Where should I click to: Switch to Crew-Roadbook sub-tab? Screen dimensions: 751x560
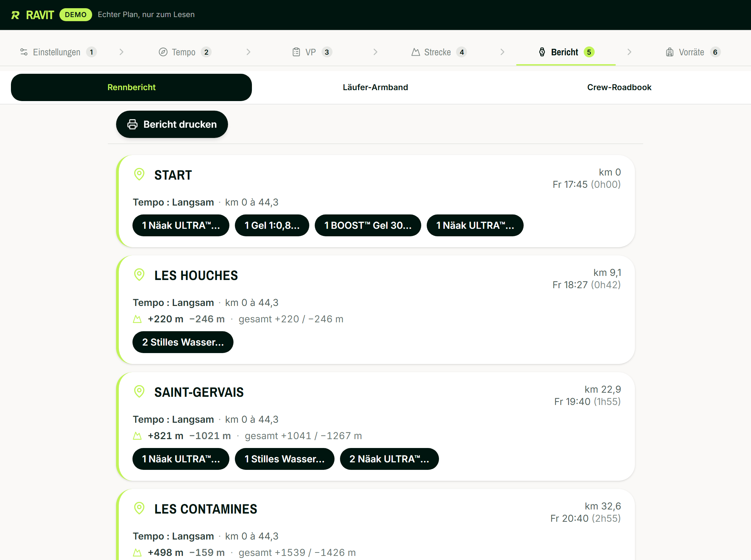(x=619, y=87)
